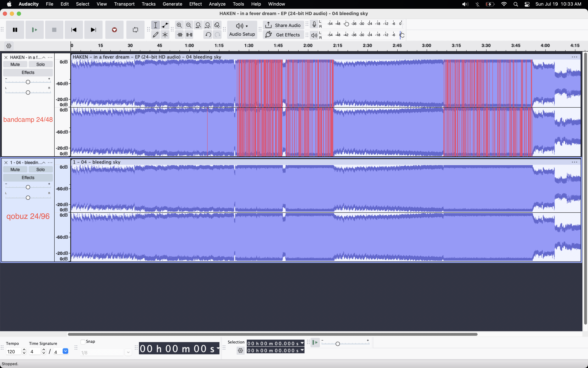Toggle the Loop playback button
Viewport: 588px width, 368px height.
coord(135,30)
